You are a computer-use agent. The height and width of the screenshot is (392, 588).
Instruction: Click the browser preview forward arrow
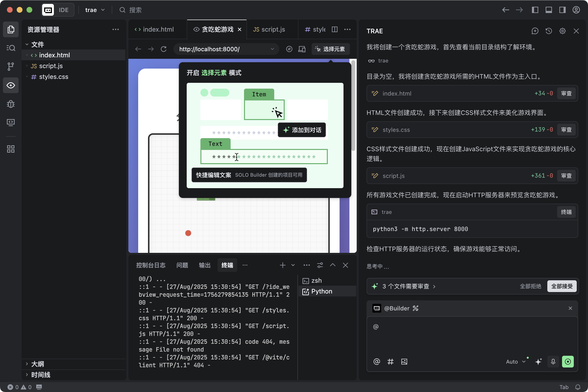[x=151, y=49]
